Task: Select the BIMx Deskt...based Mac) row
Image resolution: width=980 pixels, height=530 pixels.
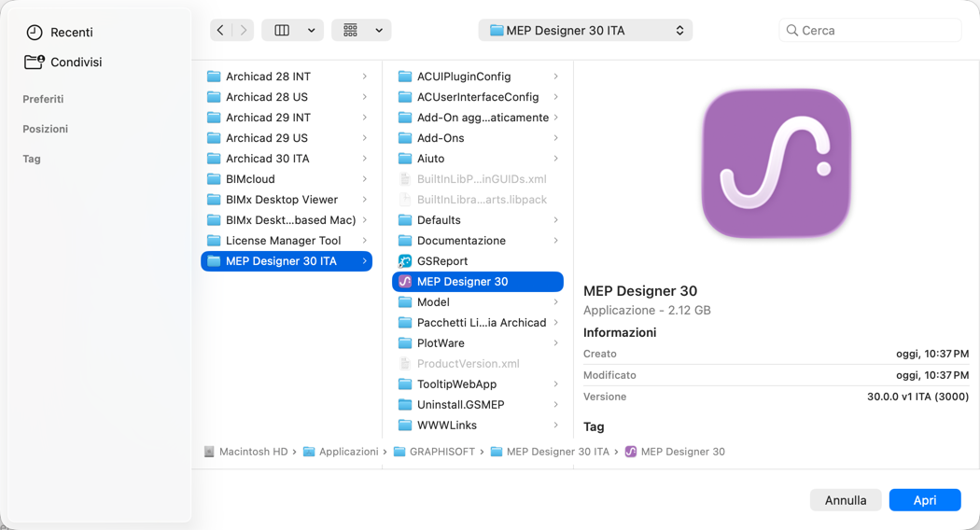Action: (287, 220)
